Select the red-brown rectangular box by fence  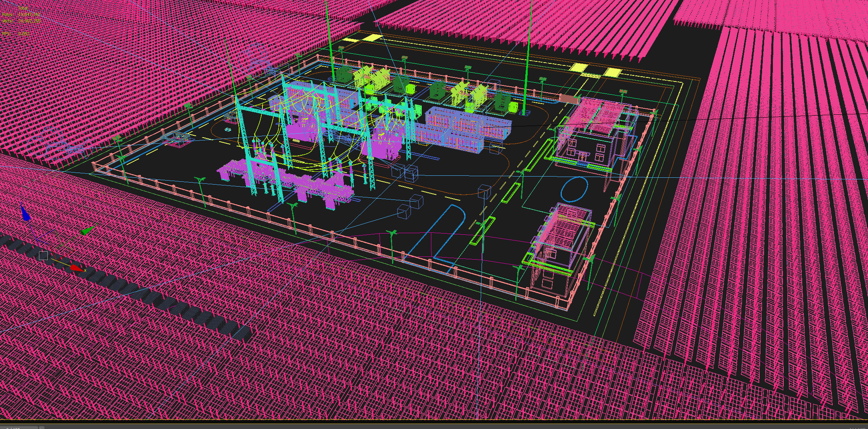(x=570, y=99)
